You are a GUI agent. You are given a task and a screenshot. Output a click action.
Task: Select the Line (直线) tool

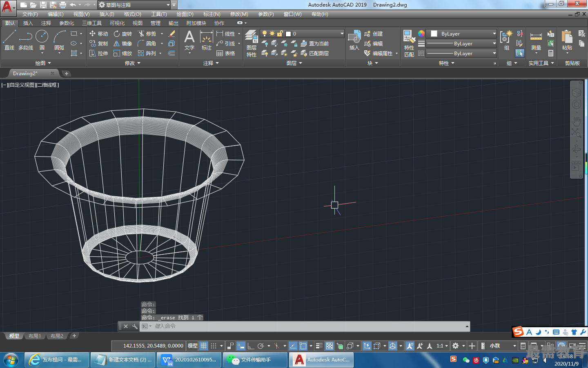click(9, 40)
